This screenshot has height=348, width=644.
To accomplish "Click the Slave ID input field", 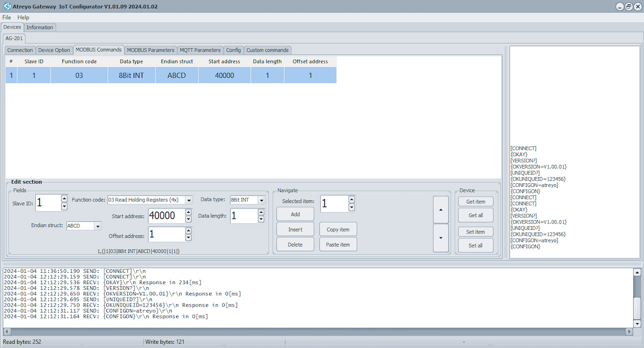I will click(48, 202).
